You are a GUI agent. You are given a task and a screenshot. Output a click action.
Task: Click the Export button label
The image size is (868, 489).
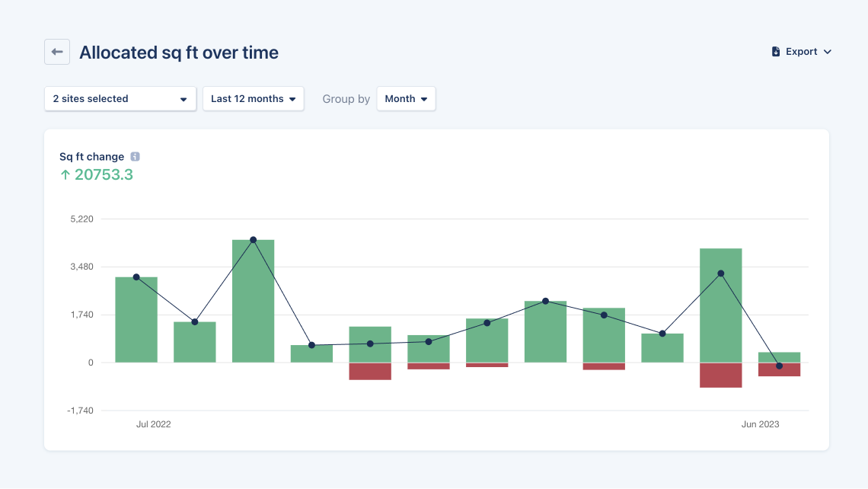coord(801,52)
